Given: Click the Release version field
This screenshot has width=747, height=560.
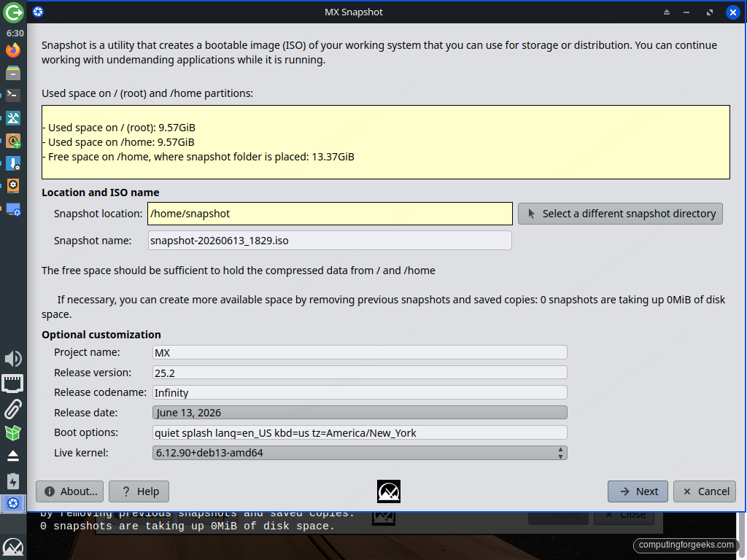Looking at the screenshot, I should 360,373.
